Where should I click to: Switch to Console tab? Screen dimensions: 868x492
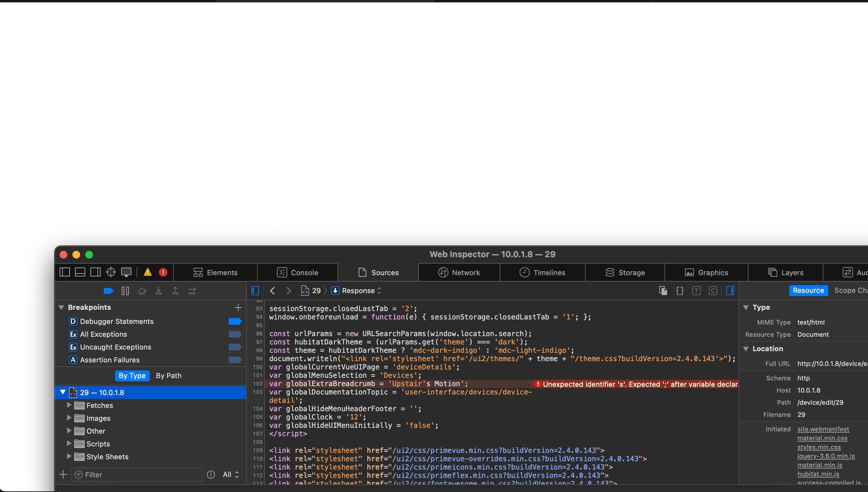[x=297, y=272]
